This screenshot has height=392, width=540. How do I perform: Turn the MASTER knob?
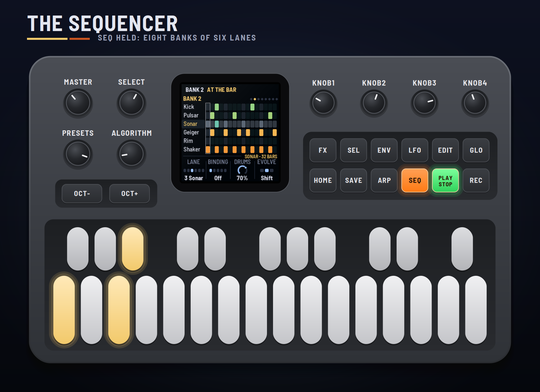78,103
